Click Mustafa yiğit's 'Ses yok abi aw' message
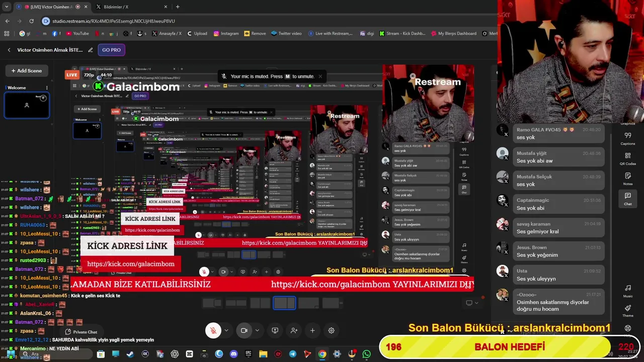Image resolution: width=644 pixels, height=362 pixels. (x=558, y=157)
